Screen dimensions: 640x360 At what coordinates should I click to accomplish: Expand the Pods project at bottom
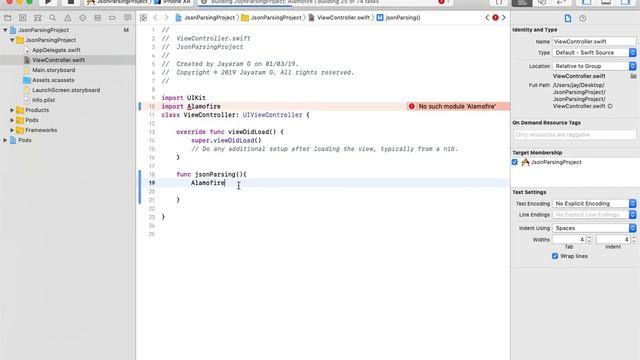(5, 140)
